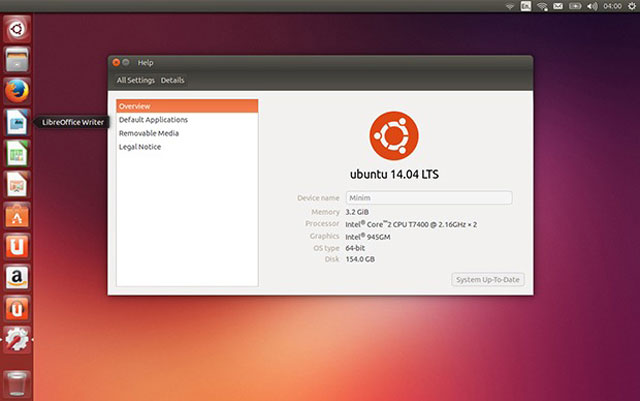Launch LibreOffice Impress presentation

(x=17, y=184)
